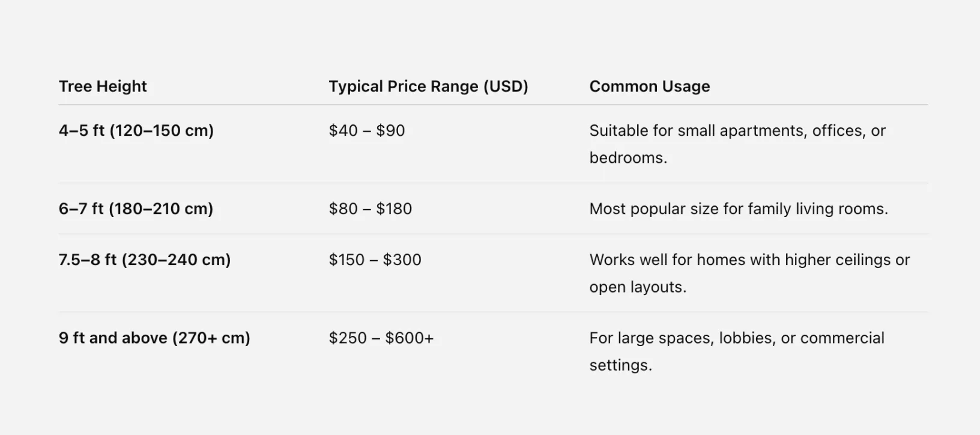Click the "Typical Price Range (USD)" header
This screenshot has height=435, width=980.
[428, 87]
